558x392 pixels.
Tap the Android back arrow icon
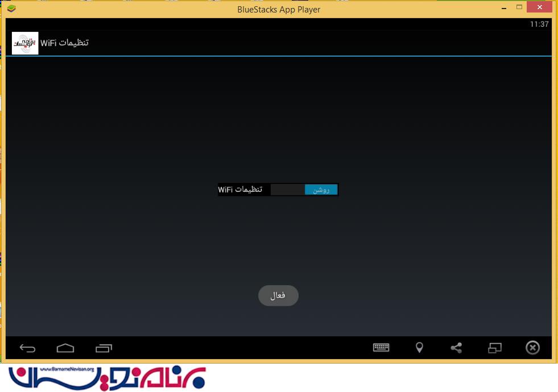tap(27, 348)
